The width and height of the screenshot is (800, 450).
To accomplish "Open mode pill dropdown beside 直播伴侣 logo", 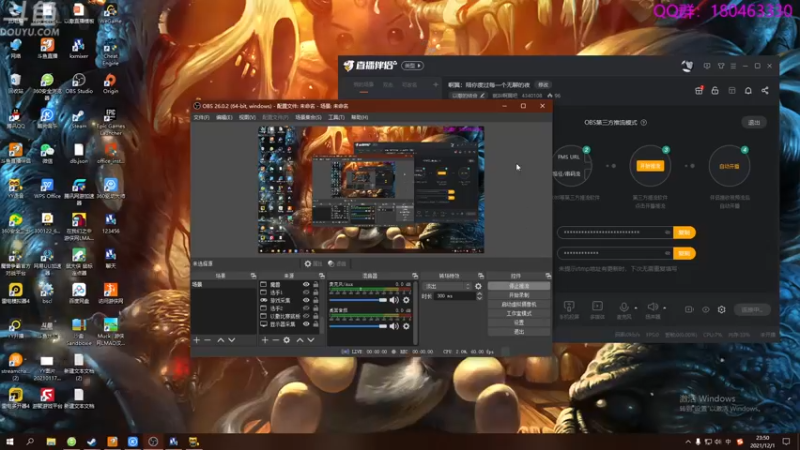I will coord(412,65).
